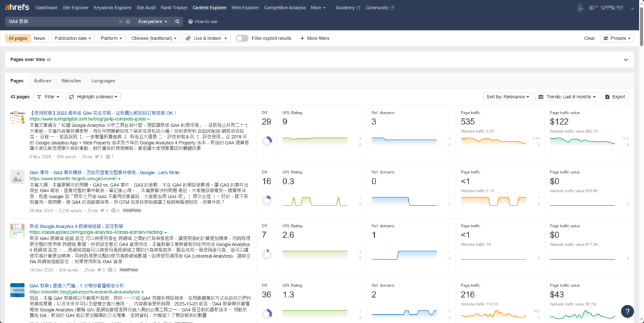Switch to the Pages tab
Viewport: 644px width, 323px height.
click(17, 81)
